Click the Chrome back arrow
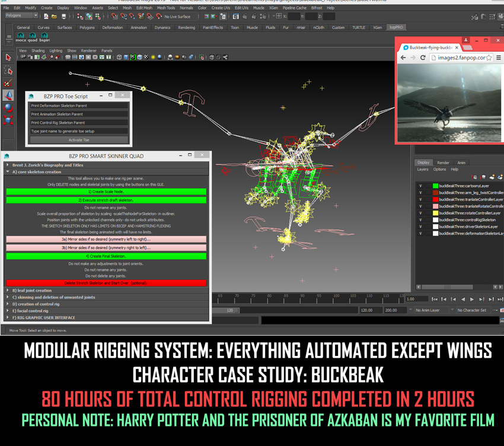This screenshot has height=446, width=504. pyautogui.click(x=403, y=58)
